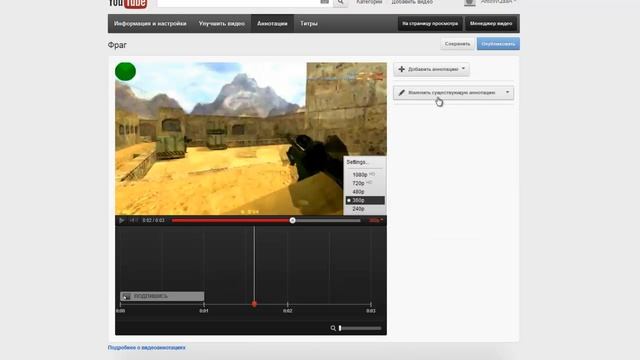Image resolution: width=640 pixels, height=360 pixels.
Task: Click the video progress bar handle
Action: [x=292, y=220]
